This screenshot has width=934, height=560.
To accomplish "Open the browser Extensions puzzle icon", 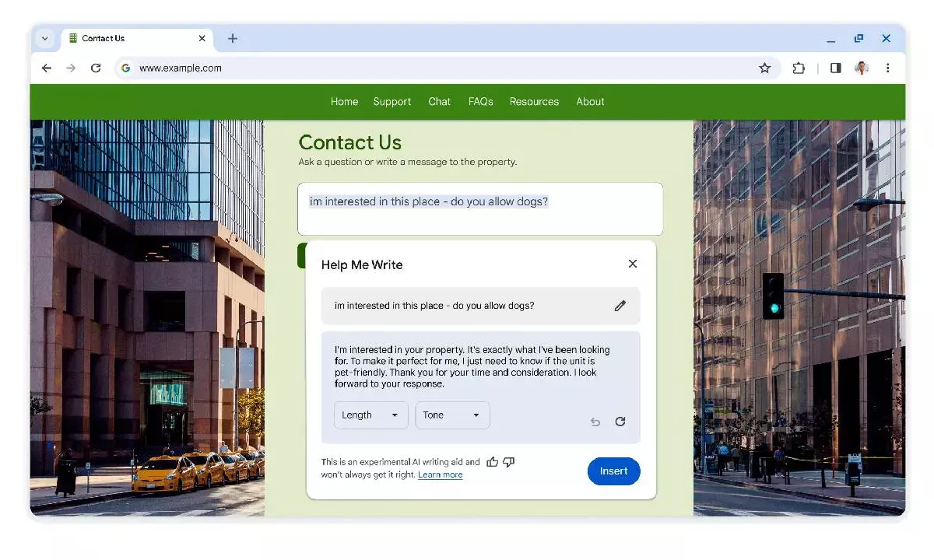I will pos(799,68).
